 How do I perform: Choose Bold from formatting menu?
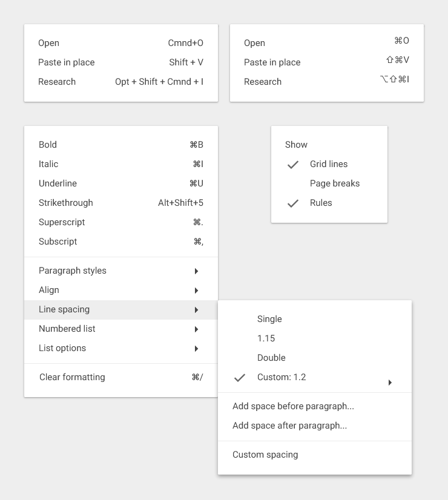point(48,145)
